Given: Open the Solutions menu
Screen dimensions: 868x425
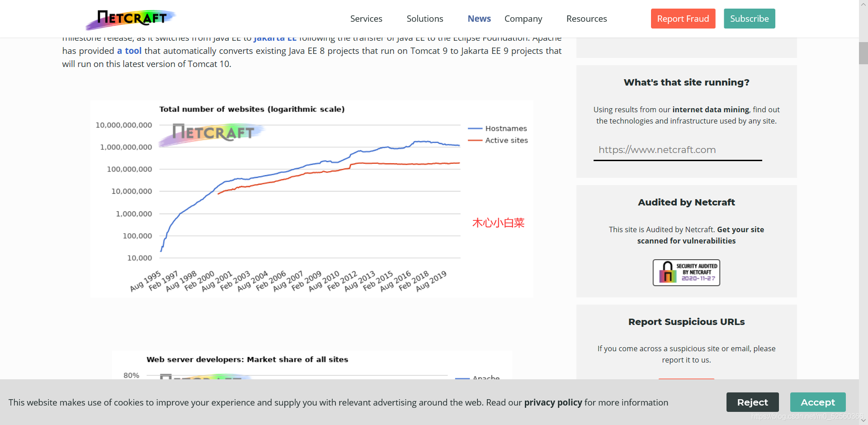Looking at the screenshot, I should (x=425, y=19).
